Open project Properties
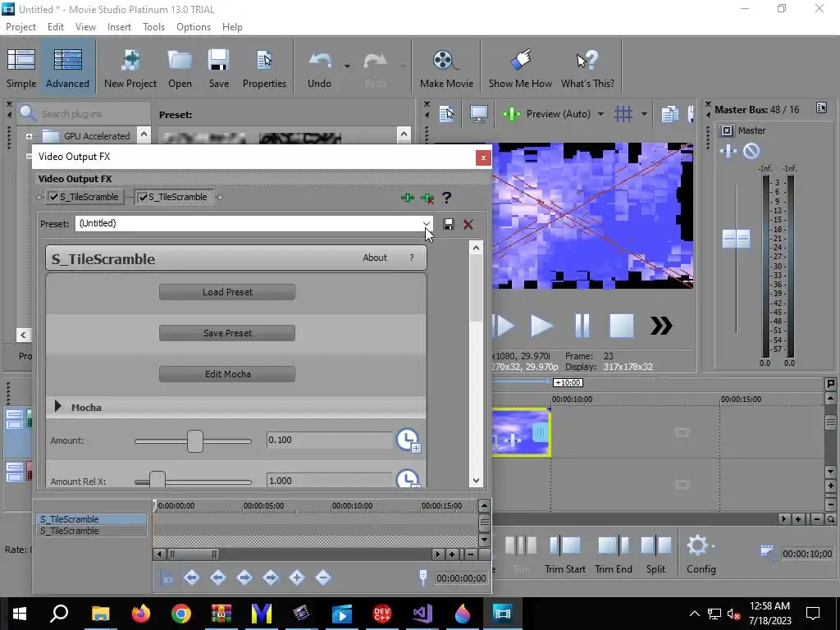The height and width of the screenshot is (630, 840). pyautogui.click(x=264, y=69)
